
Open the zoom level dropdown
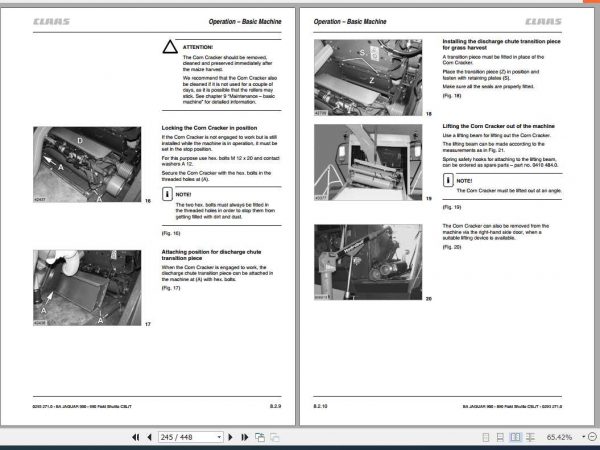[x=584, y=437]
